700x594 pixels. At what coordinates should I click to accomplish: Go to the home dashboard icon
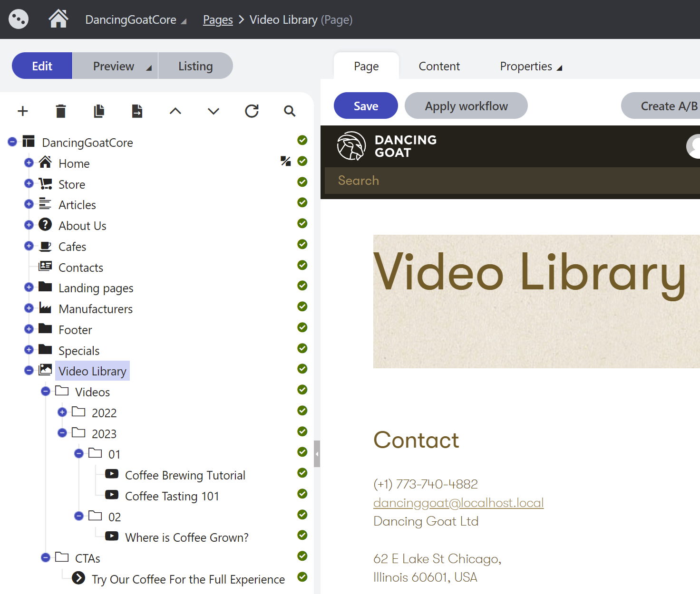coord(58,19)
